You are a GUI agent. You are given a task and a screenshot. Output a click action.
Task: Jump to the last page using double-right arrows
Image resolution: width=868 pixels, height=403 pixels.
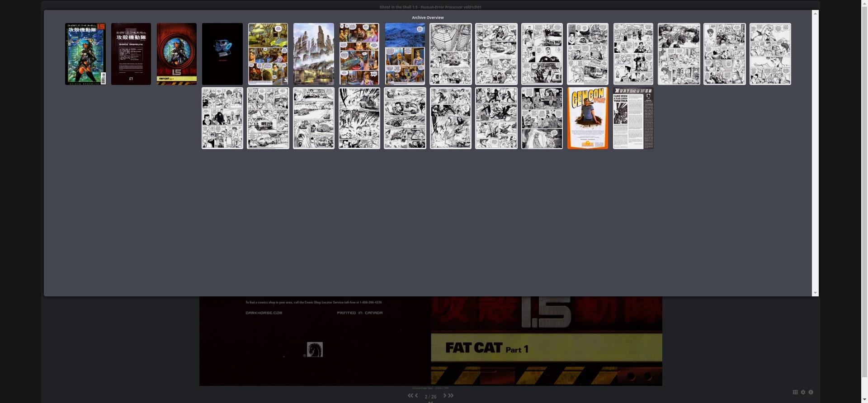[x=451, y=396]
